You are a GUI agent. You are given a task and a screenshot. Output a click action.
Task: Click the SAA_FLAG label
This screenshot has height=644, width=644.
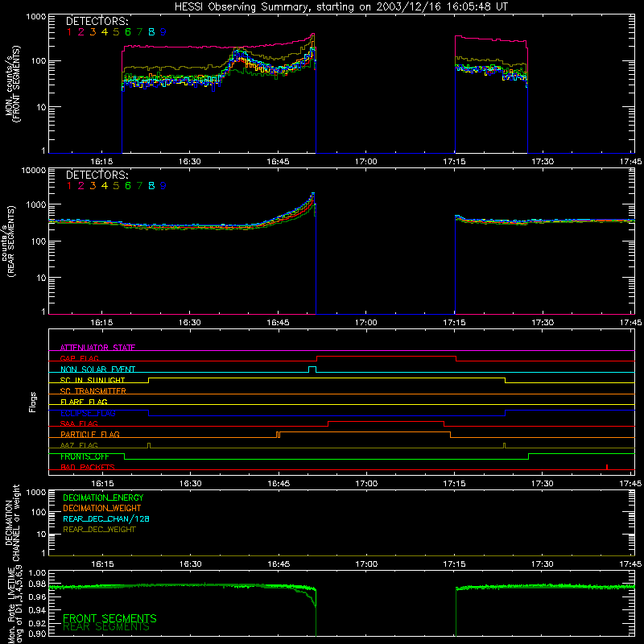[x=79, y=423]
